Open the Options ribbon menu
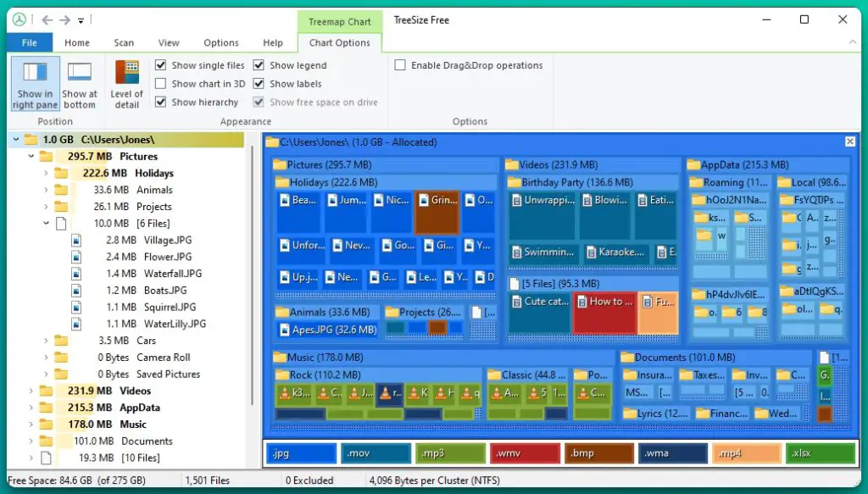 pyautogui.click(x=220, y=42)
